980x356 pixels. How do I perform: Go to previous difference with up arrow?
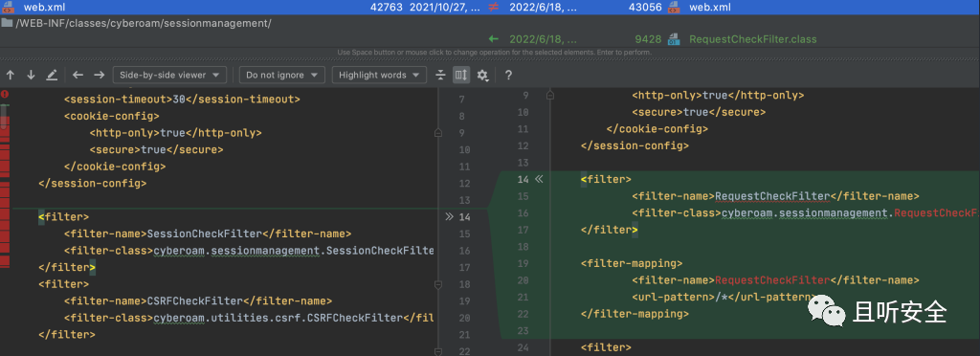click(10, 75)
